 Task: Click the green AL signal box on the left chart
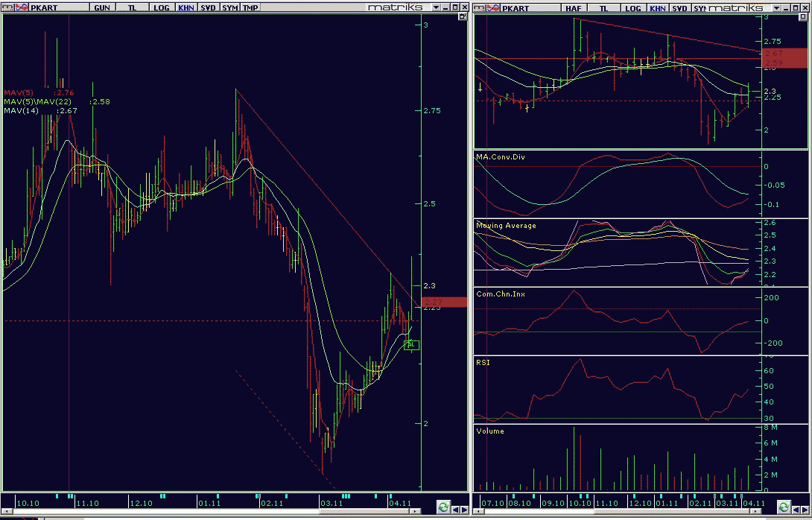point(411,344)
